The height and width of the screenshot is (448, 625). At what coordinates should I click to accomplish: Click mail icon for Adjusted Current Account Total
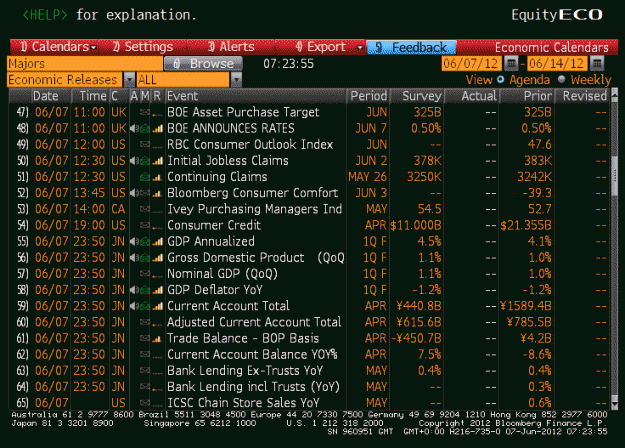[x=145, y=322]
